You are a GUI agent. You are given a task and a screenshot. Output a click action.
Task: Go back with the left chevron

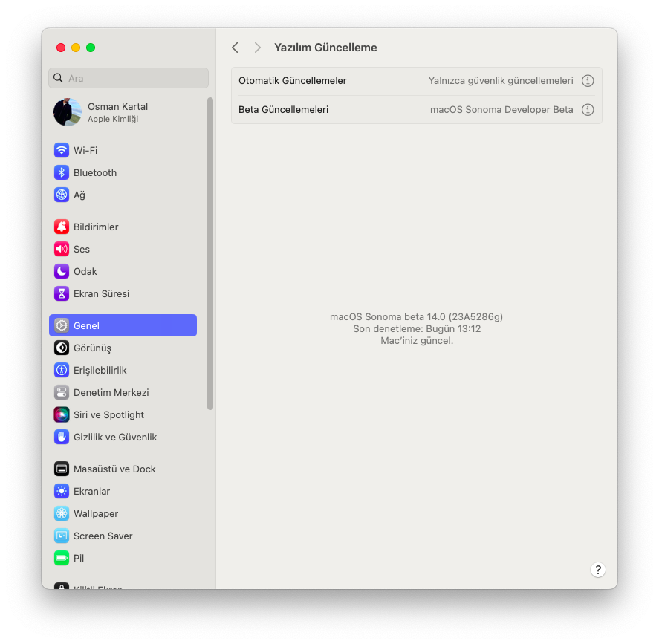click(235, 48)
